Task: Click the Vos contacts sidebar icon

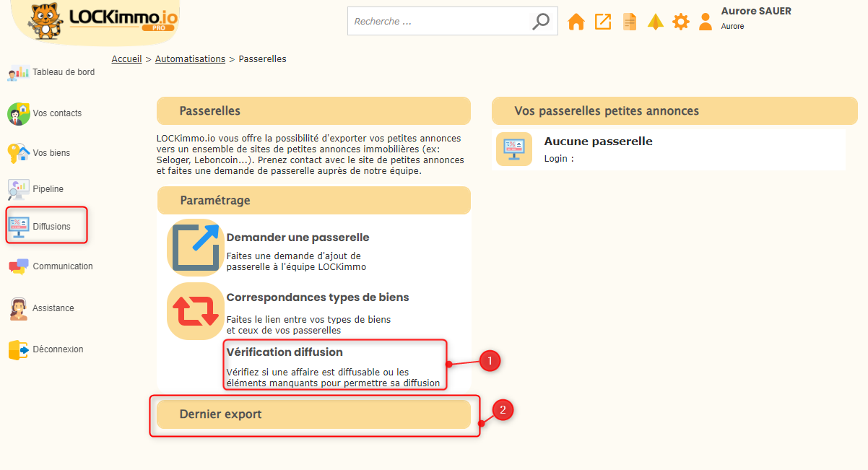Action: [19, 113]
